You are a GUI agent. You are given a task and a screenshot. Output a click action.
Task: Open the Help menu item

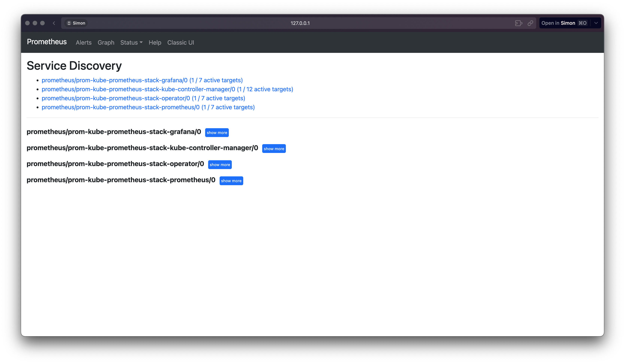coord(155,43)
